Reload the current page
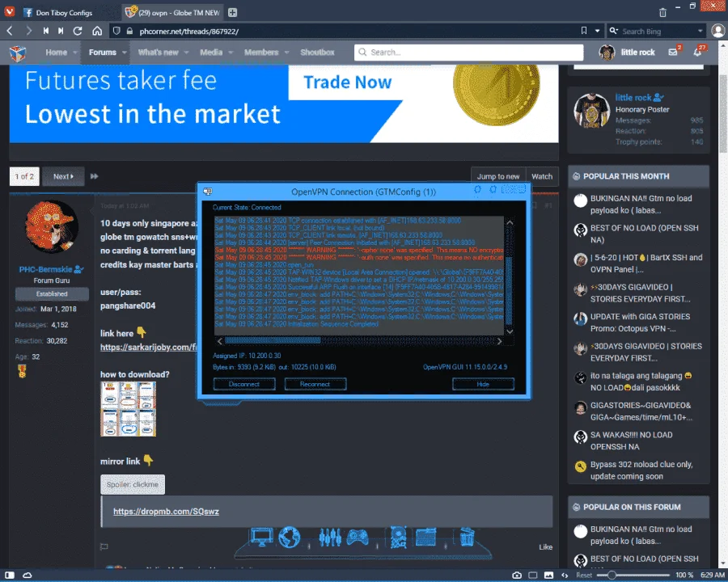The image size is (728, 582). (78, 31)
